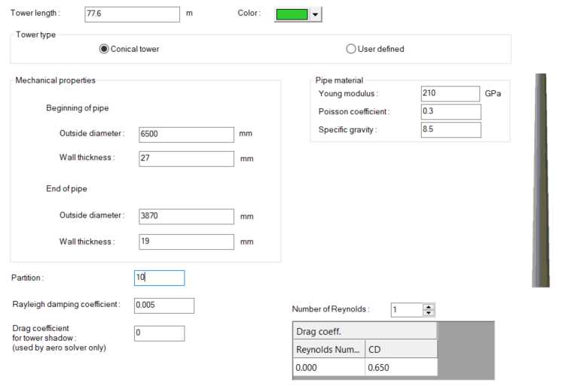This screenshot has height=392, width=562.
Task: Click End of pipe Outside diameter field
Action: pos(186,217)
